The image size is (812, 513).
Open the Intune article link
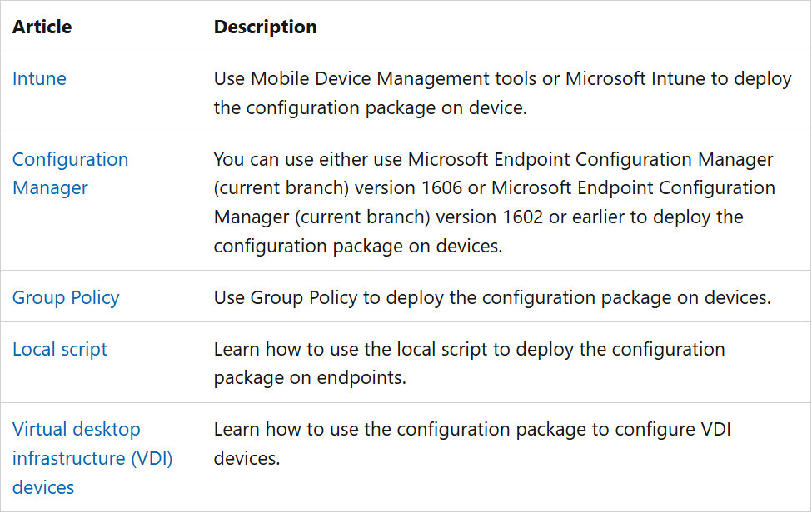point(39,78)
